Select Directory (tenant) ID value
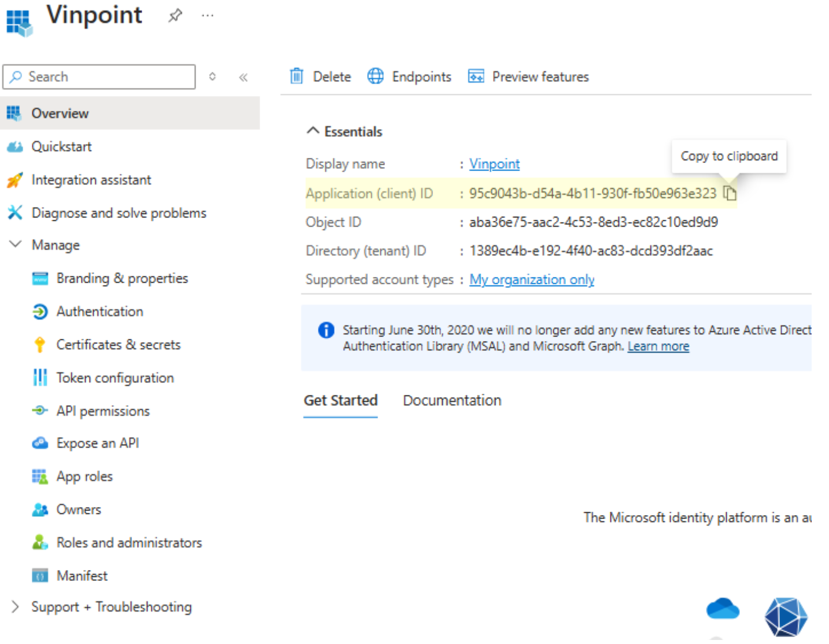This screenshot has height=644, width=829. click(591, 251)
